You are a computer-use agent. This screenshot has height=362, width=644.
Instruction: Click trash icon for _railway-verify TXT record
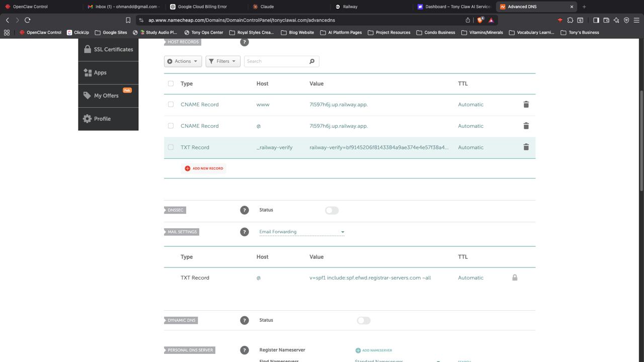click(x=526, y=147)
